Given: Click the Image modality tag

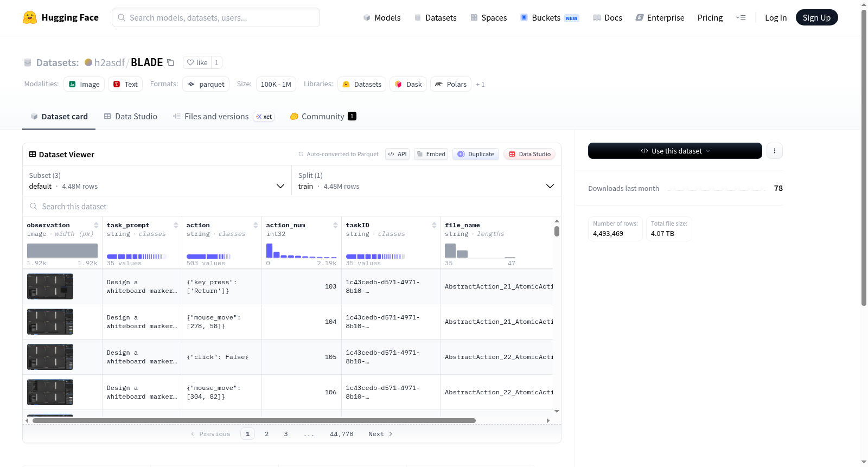Looking at the screenshot, I should point(84,84).
